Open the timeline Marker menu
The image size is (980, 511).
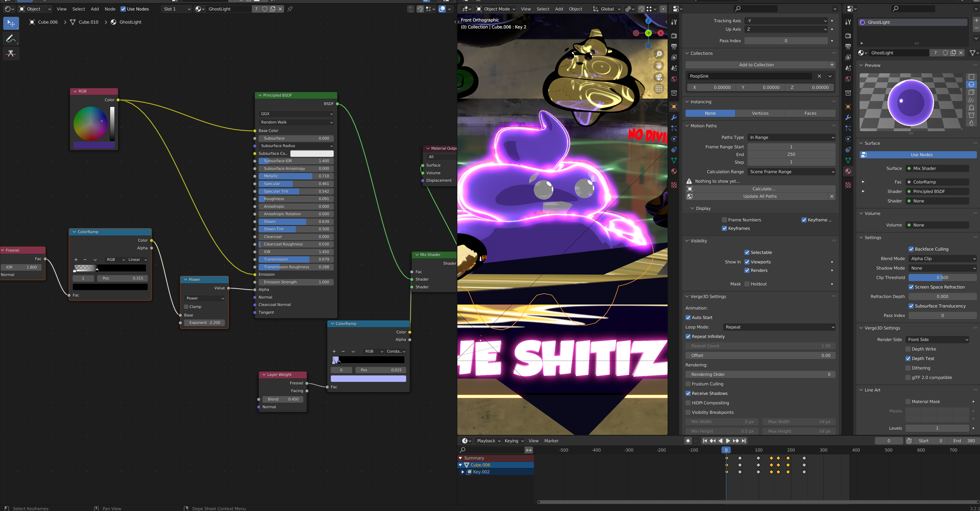[551, 441]
